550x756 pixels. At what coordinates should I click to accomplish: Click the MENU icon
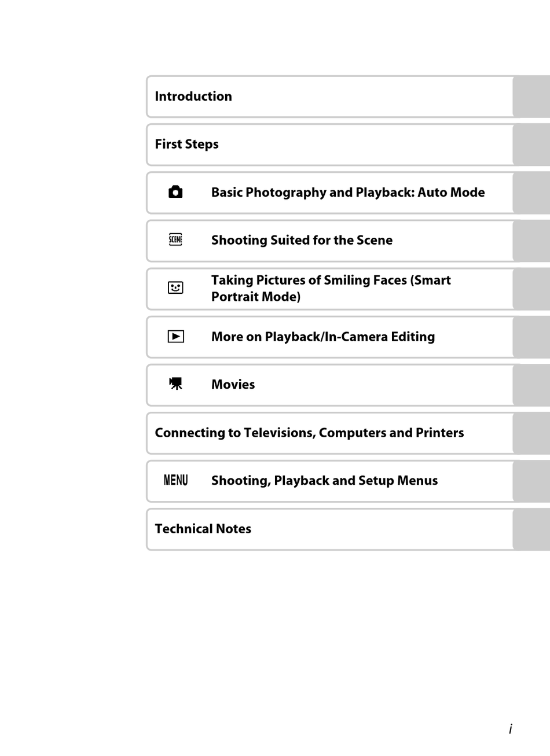[175, 480]
